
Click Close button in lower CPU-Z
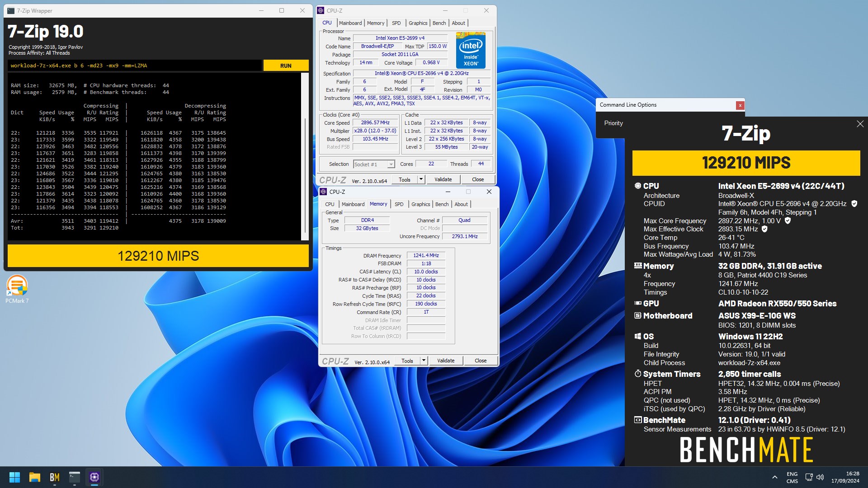pos(481,361)
